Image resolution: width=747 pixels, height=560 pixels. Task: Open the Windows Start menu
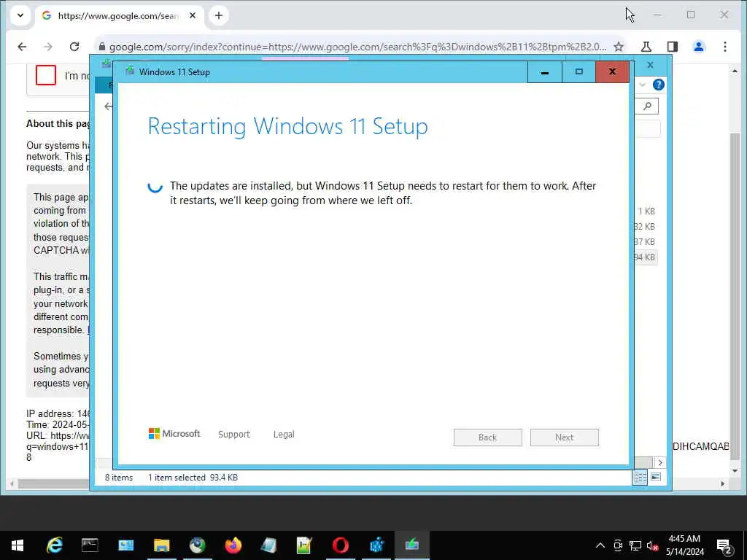[18, 545]
